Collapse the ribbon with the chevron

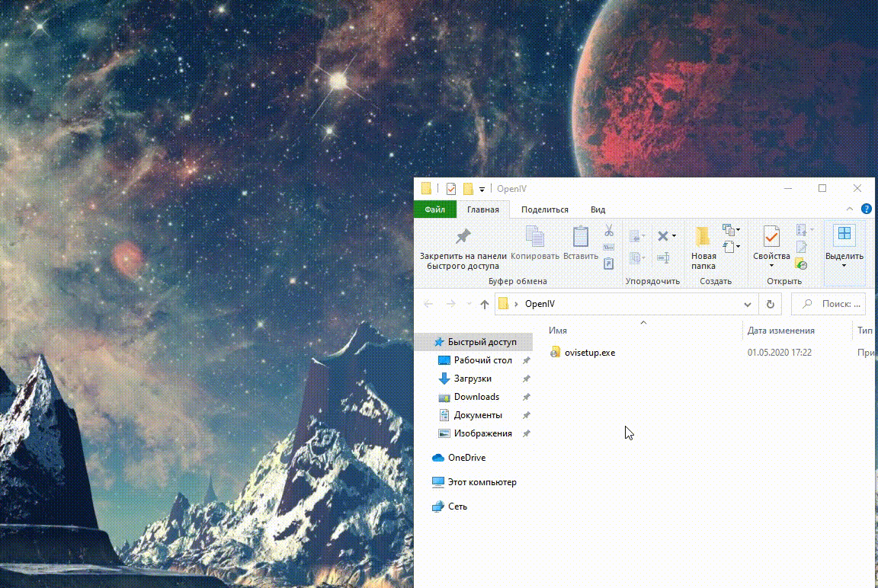(850, 209)
